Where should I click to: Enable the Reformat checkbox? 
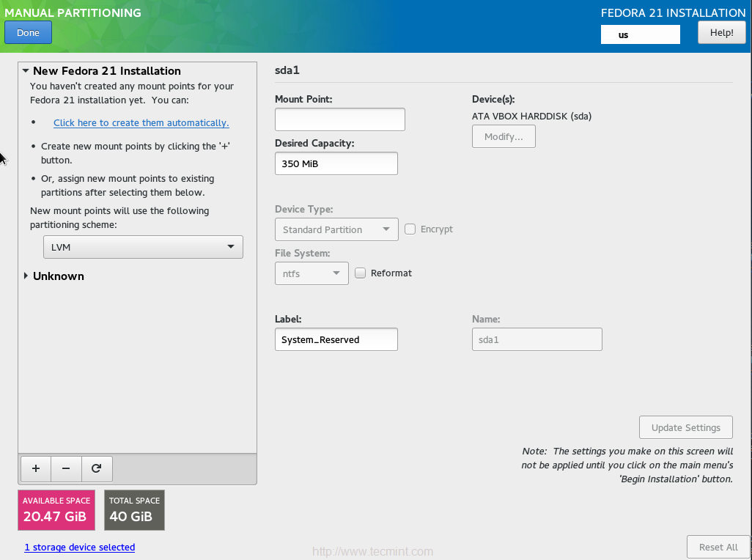tap(360, 273)
